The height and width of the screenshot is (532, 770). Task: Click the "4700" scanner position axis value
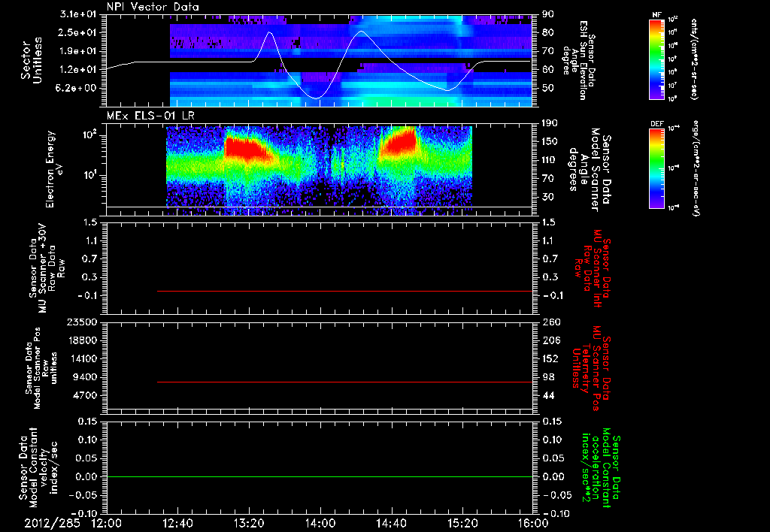pos(85,395)
